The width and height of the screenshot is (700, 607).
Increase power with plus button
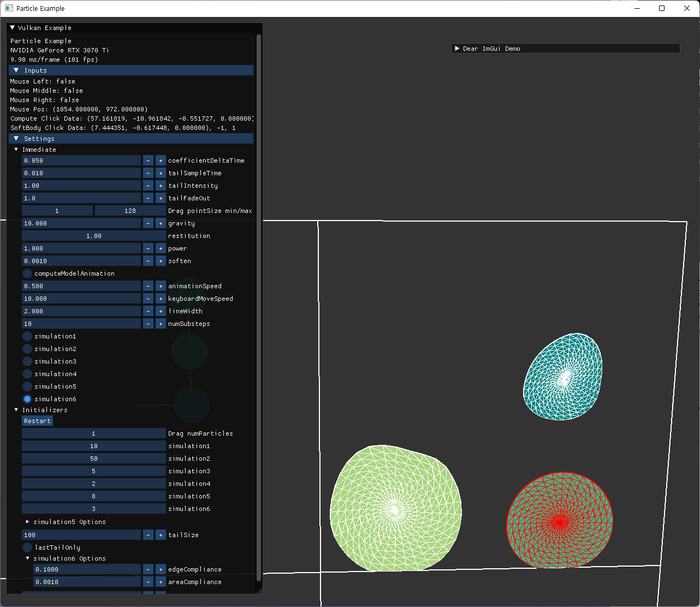point(161,248)
